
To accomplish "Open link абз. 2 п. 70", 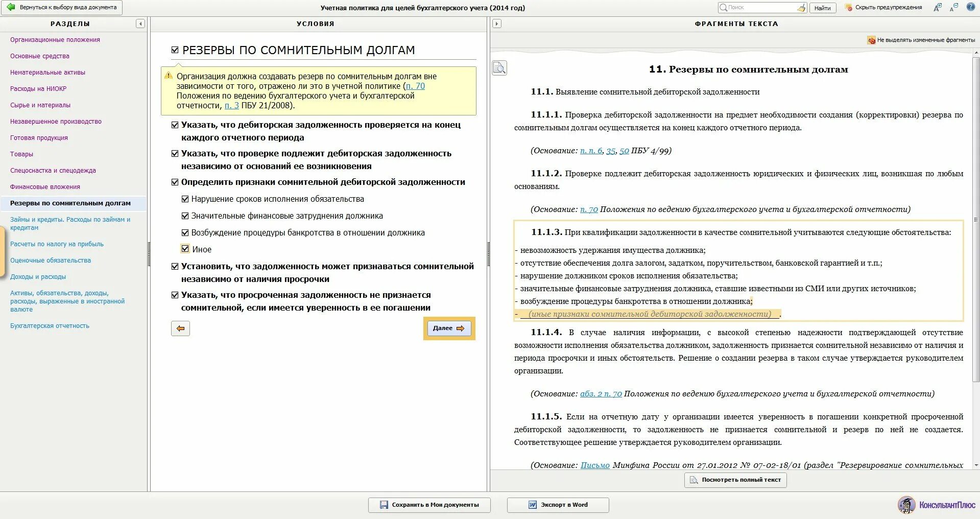I will coord(601,394).
